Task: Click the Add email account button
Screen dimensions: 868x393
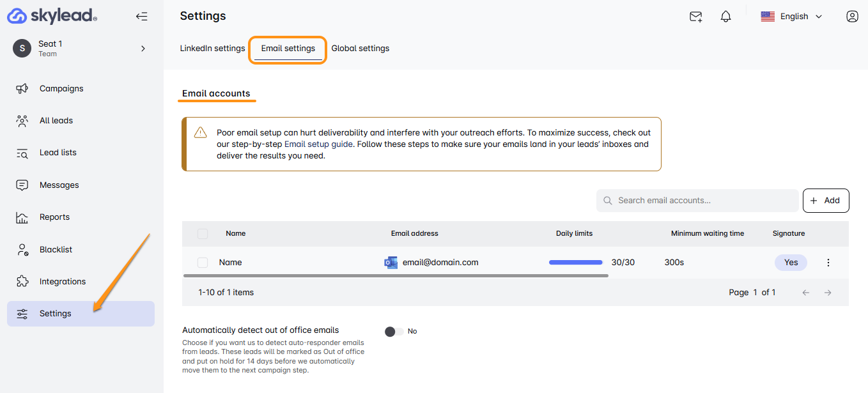Action: (x=825, y=201)
